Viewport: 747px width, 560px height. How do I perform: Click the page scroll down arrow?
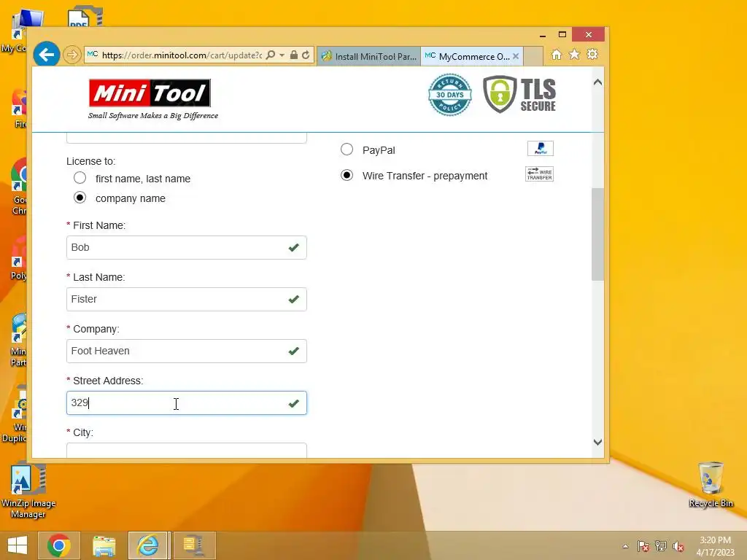(x=597, y=443)
